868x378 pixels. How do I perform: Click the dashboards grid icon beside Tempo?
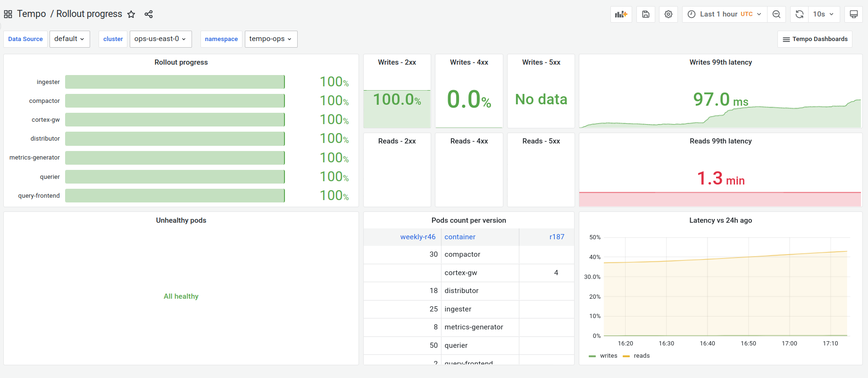(x=8, y=14)
